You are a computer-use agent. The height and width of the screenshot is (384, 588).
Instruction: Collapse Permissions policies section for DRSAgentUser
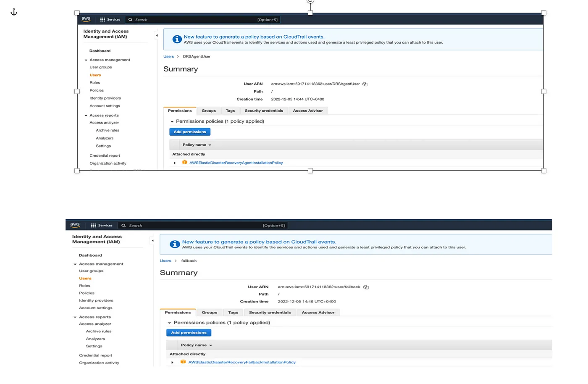click(172, 121)
